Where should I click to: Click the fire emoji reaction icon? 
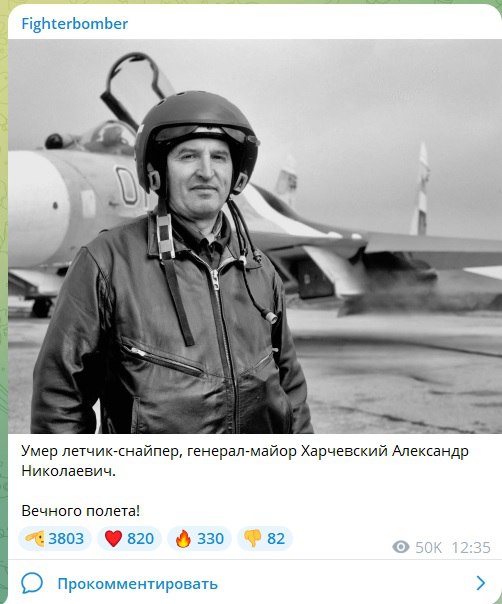coord(183,539)
